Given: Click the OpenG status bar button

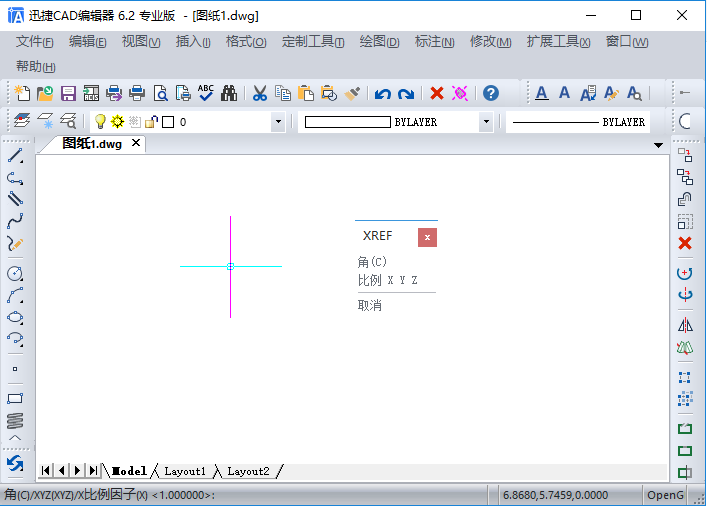Looking at the screenshot, I should (665, 495).
